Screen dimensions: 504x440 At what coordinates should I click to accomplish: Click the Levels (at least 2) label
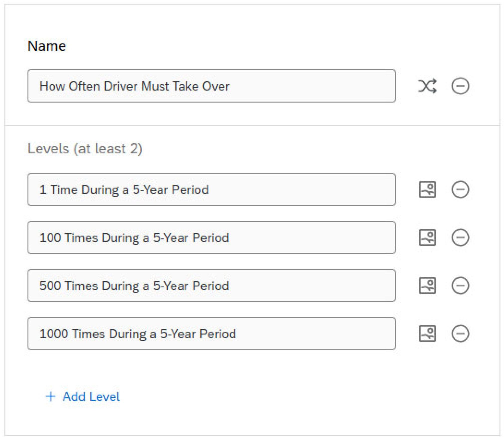pos(85,149)
